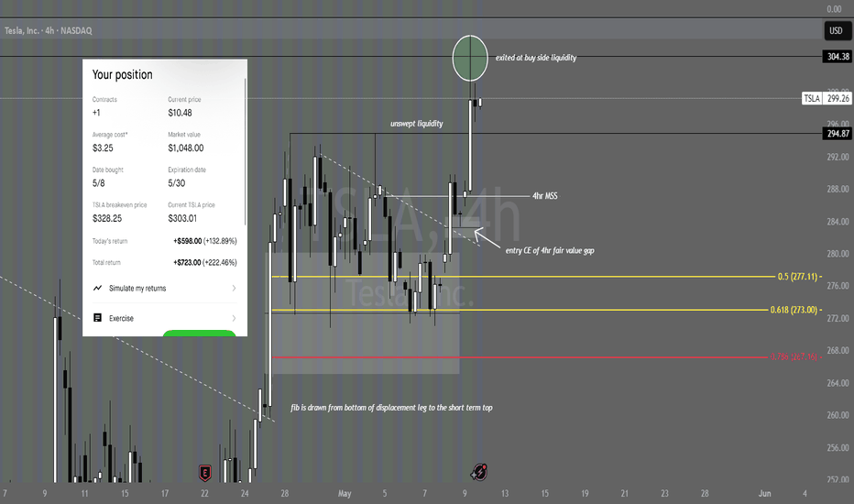Select the green ellipse drawing
Image resolution: width=854 pixels, height=504 pixels.
point(470,59)
